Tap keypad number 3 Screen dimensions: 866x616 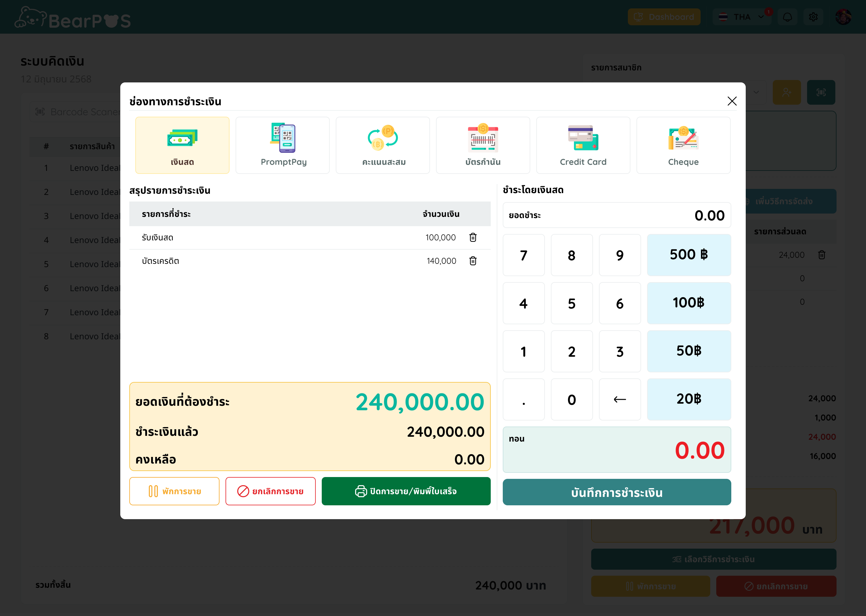(620, 351)
